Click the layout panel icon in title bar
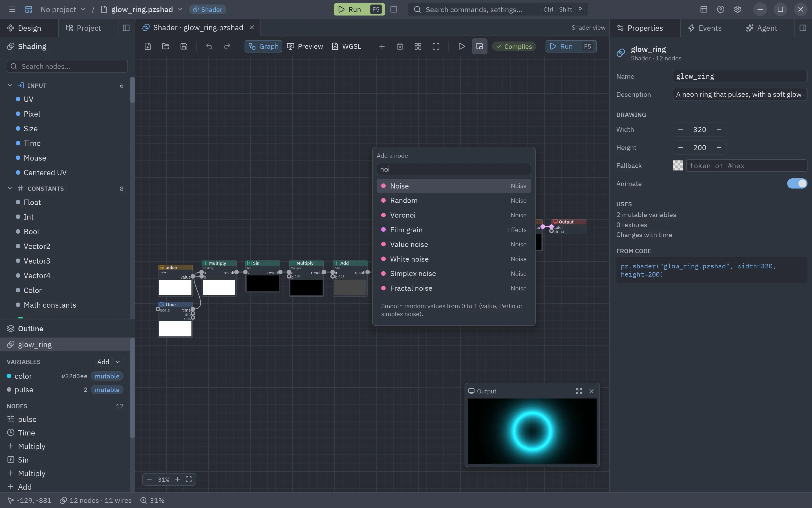812x508 pixels. 704,9
